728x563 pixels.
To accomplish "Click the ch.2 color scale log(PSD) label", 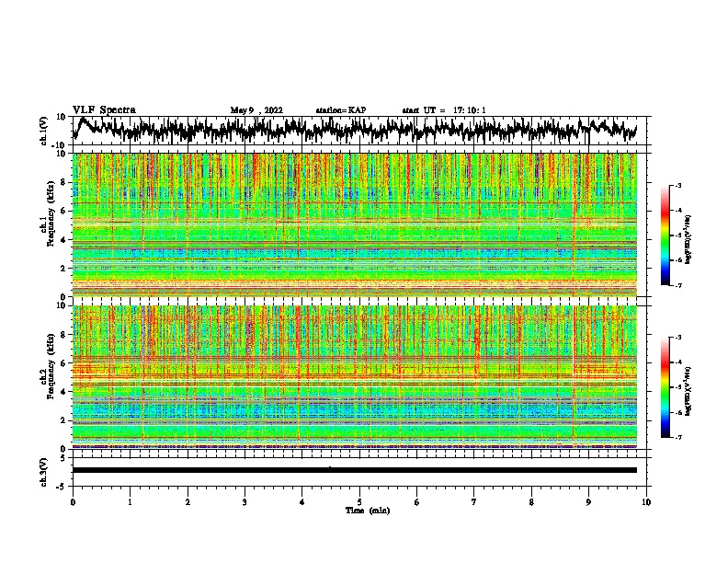I will (x=688, y=391).
